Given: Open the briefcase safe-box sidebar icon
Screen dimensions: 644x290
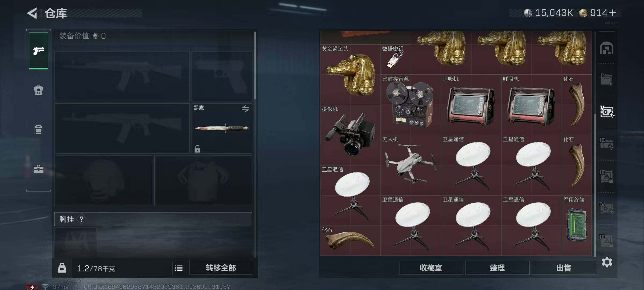Looking at the screenshot, I should [x=38, y=169].
